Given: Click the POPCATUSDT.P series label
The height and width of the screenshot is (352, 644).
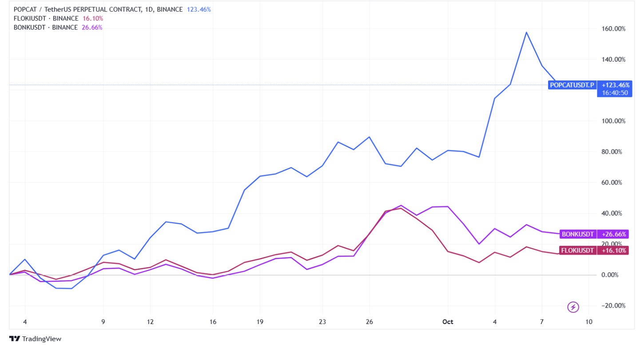Looking at the screenshot, I should 572,85.
